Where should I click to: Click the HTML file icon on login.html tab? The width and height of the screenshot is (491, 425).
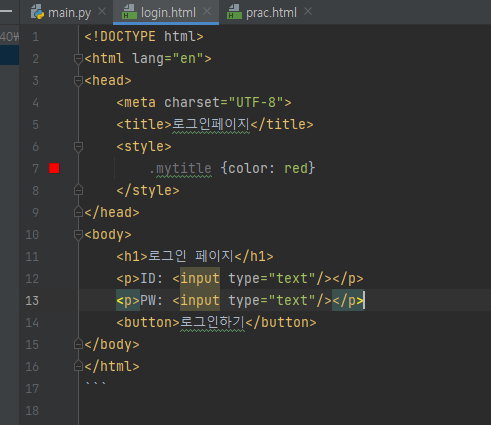(x=129, y=12)
